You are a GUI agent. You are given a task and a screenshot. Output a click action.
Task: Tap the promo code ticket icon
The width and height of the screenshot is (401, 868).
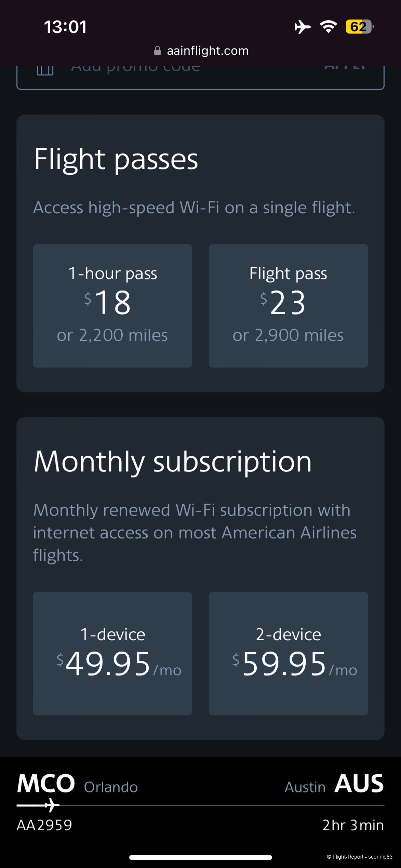click(x=45, y=70)
